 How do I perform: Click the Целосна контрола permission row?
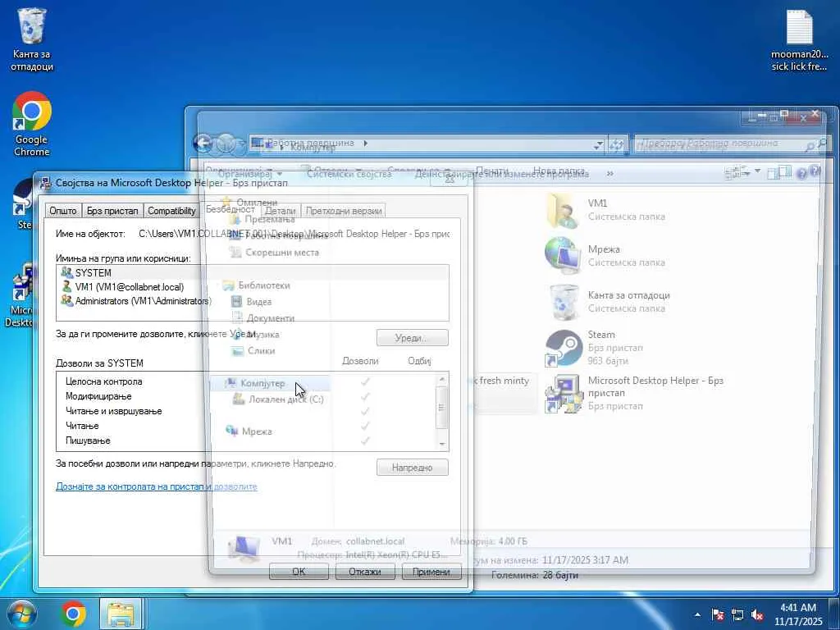click(x=246, y=381)
